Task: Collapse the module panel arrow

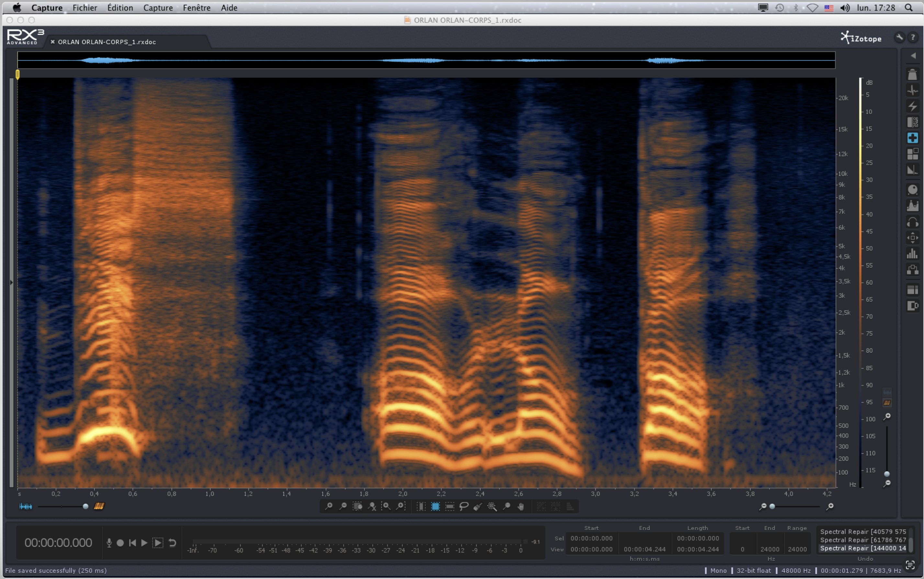Action: [913, 56]
